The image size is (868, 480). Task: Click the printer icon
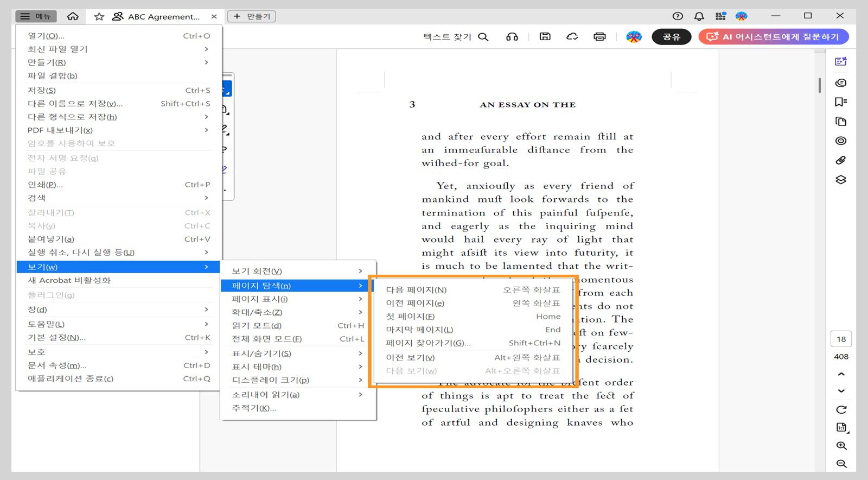pos(599,37)
